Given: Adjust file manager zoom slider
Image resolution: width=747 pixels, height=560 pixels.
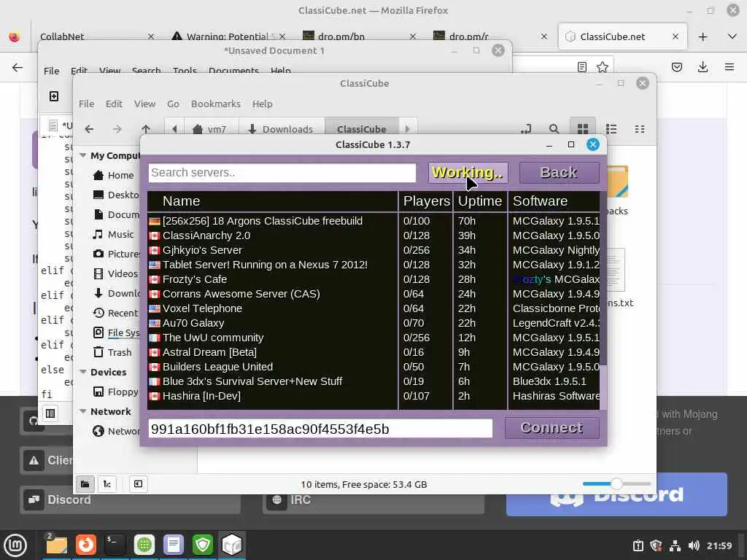Looking at the screenshot, I should [616, 484].
